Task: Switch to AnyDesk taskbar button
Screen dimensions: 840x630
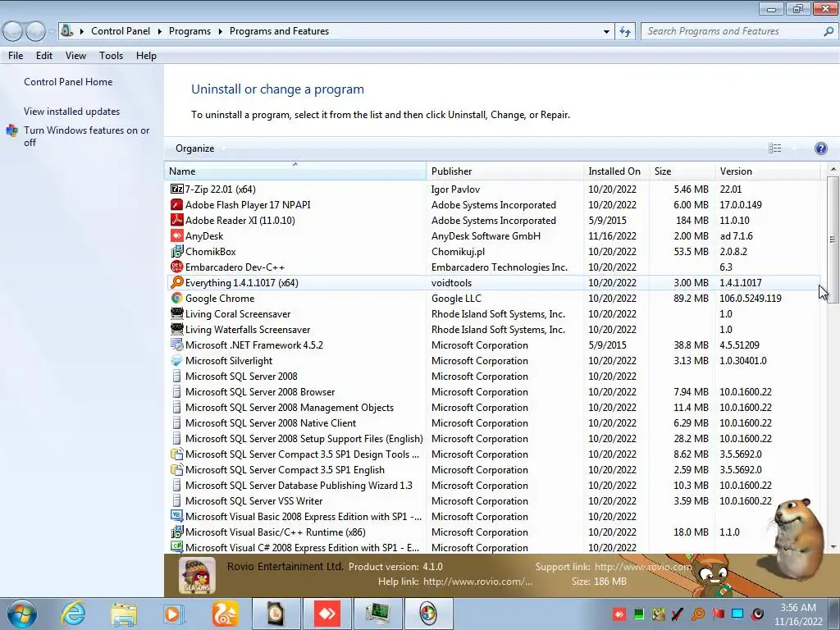Action: (326, 614)
